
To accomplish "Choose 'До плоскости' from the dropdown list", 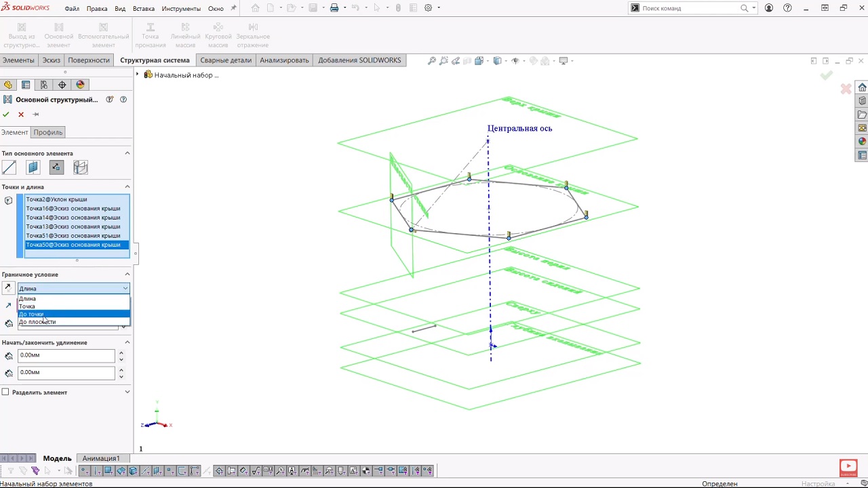I will (x=38, y=322).
